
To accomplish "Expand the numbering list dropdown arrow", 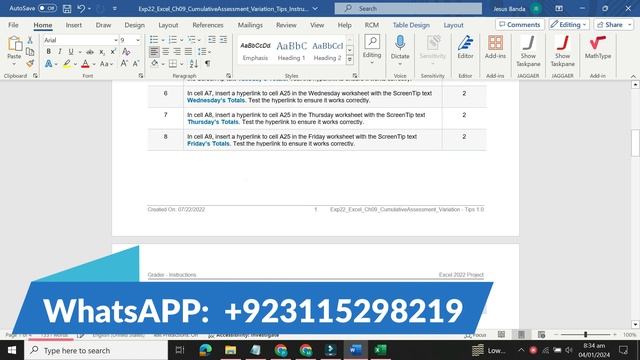I will click(182, 40).
